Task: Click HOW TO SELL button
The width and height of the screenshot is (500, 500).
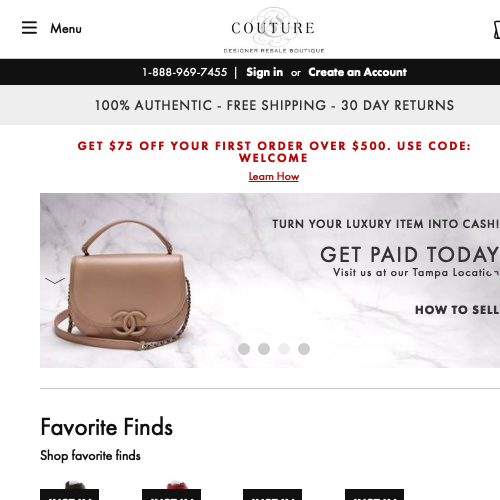Action: click(457, 310)
